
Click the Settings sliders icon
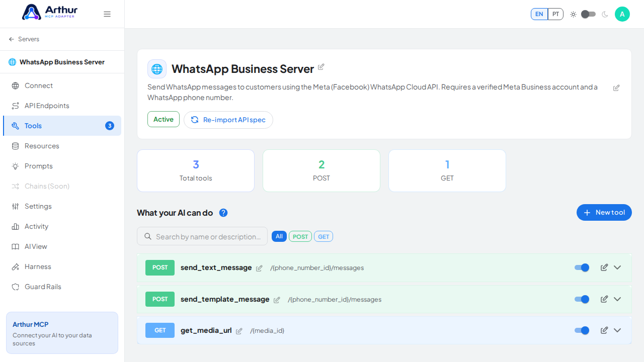pyautogui.click(x=16, y=206)
